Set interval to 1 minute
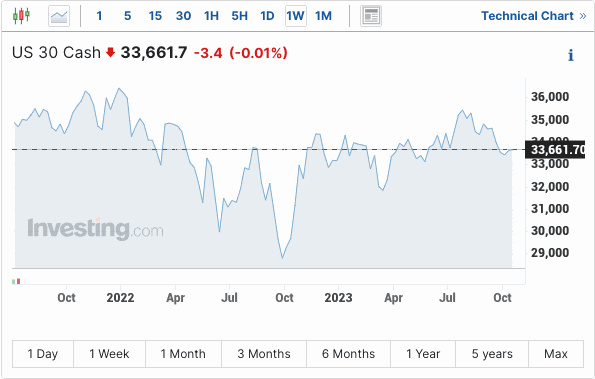Viewport: 595px width, 379px height. coord(99,16)
